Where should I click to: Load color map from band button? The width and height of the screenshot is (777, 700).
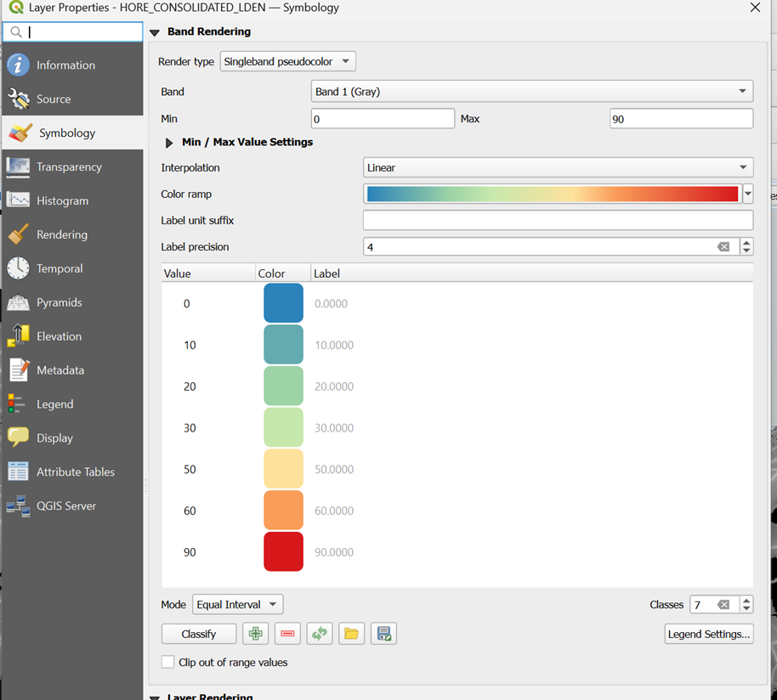click(x=320, y=634)
